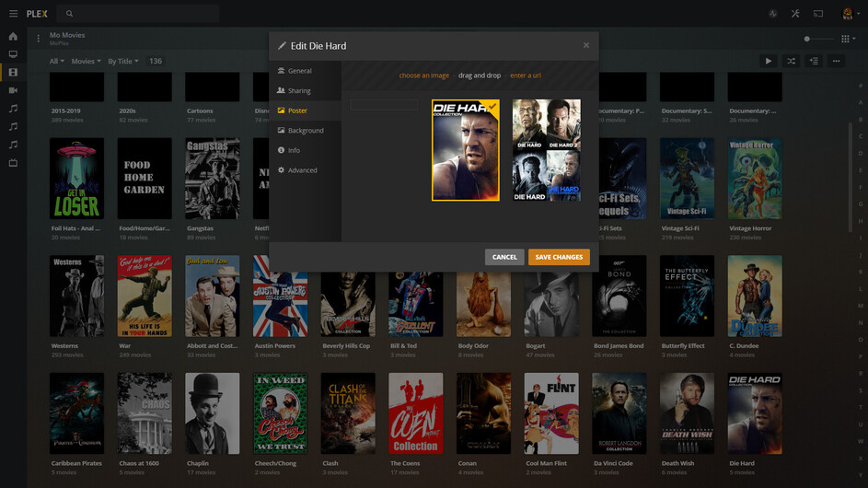This screenshot has width=868, height=488.
Task: Click the search magnifier icon
Action: (x=69, y=13)
